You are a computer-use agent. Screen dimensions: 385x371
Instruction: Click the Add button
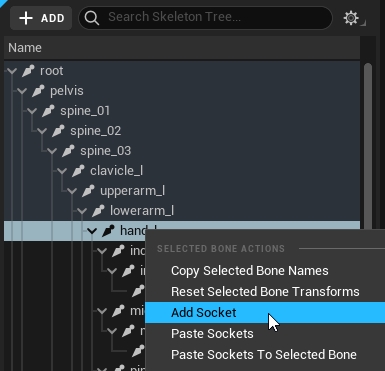pos(41,18)
